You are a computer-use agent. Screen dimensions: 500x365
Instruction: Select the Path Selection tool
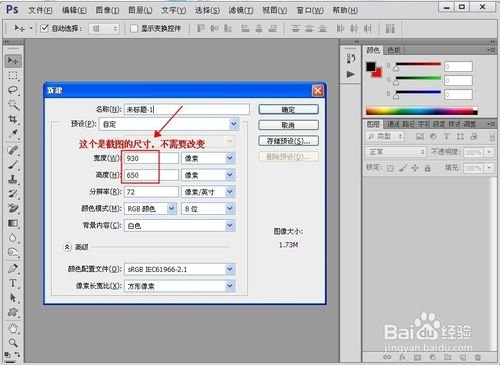pos(13,298)
